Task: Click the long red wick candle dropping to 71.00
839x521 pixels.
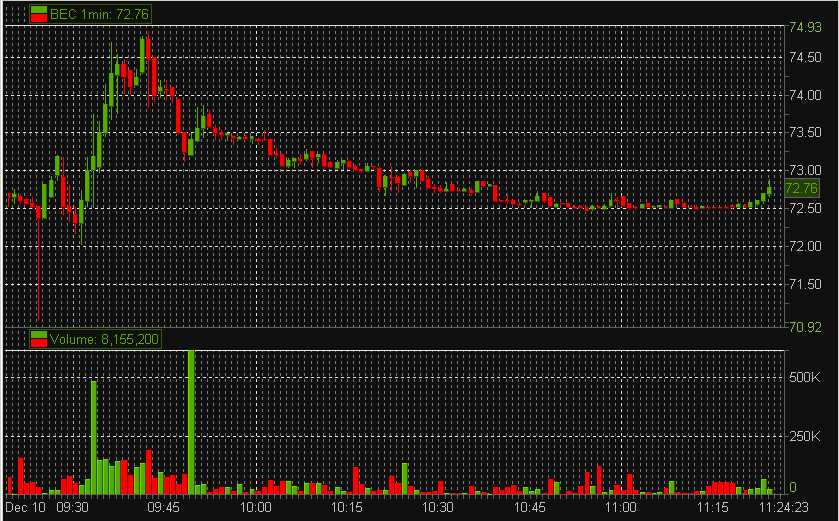Action: pos(39,262)
